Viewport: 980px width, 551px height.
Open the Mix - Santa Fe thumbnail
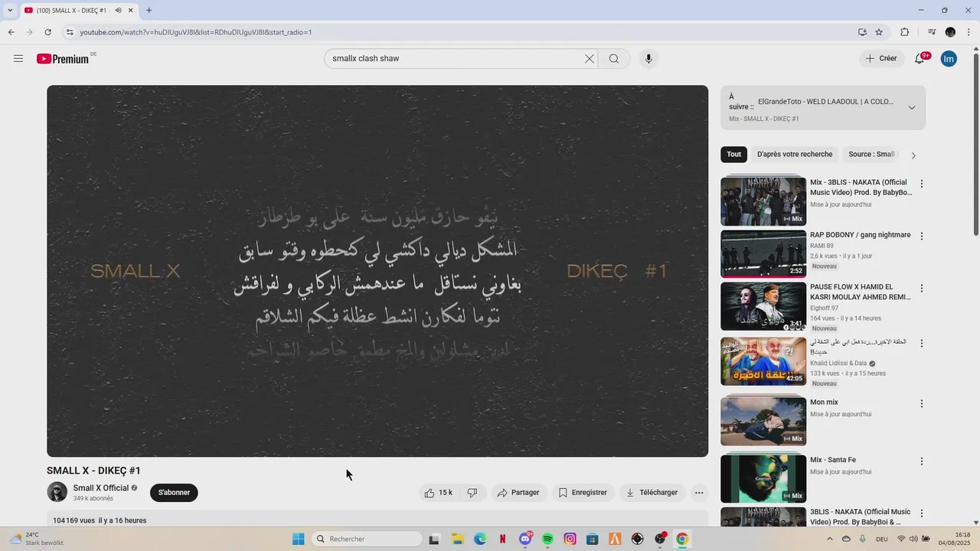pyautogui.click(x=763, y=478)
